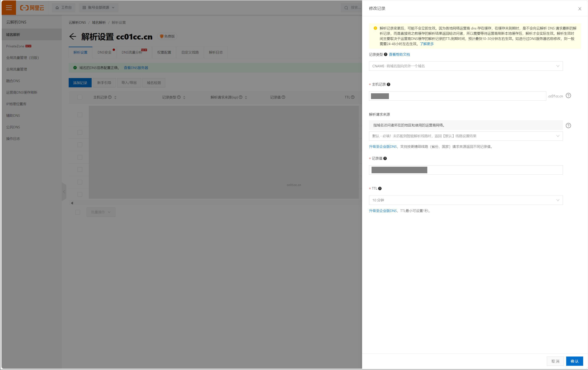Expand the CNAME record type dropdown
This screenshot has height=370, width=588.
[466, 66]
